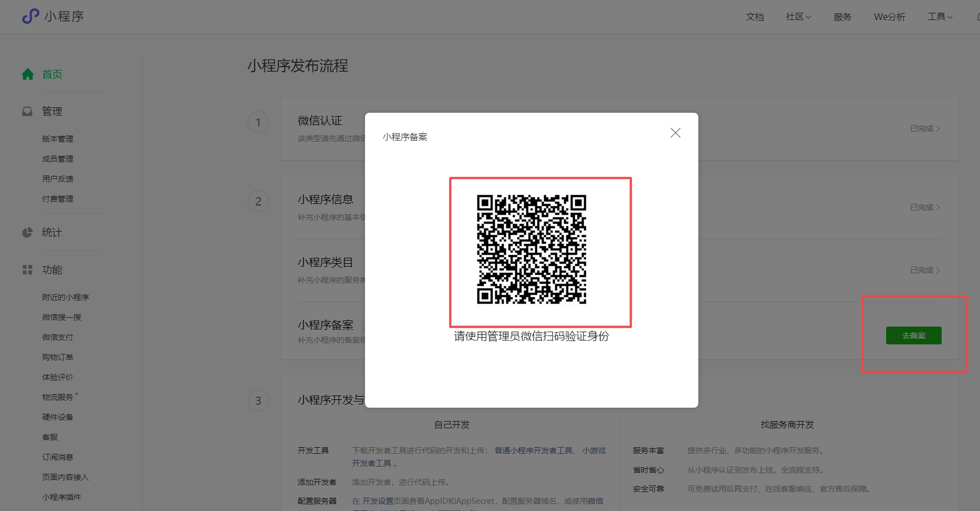Open 硬件设备 in the sidebar
The image size is (980, 511).
pyautogui.click(x=58, y=417)
